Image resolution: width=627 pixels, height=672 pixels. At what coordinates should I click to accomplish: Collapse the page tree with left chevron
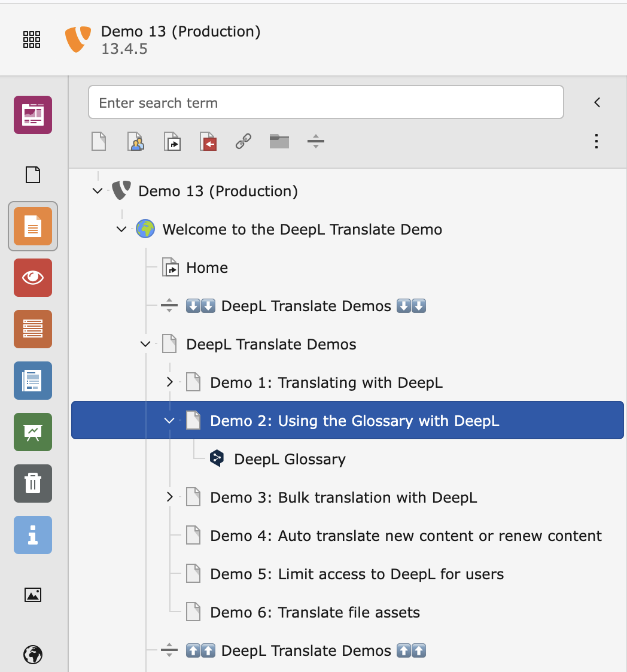tap(598, 102)
